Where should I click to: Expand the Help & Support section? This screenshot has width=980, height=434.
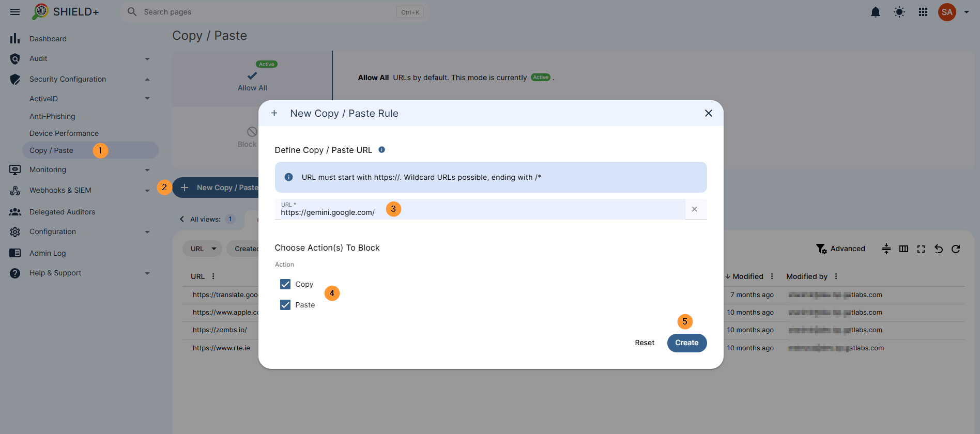[147, 273]
